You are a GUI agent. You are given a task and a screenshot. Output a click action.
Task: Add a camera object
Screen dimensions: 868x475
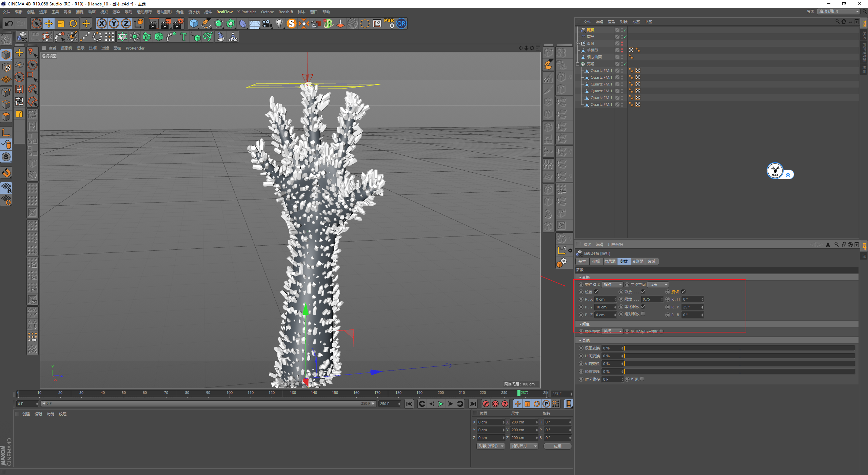click(x=267, y=23)
